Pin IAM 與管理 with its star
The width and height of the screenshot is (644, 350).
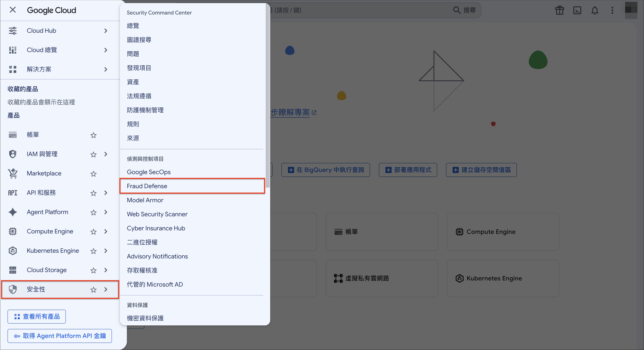(x=94, y=154)
